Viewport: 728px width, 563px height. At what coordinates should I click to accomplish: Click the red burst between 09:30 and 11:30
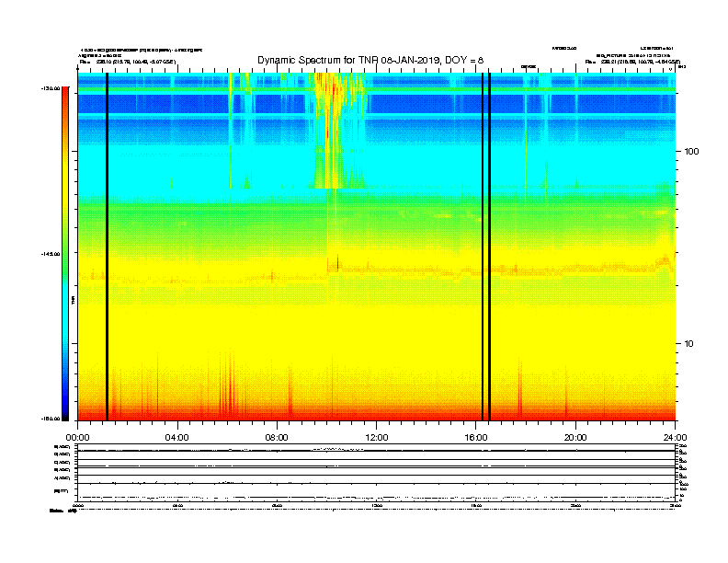(332, 130)
